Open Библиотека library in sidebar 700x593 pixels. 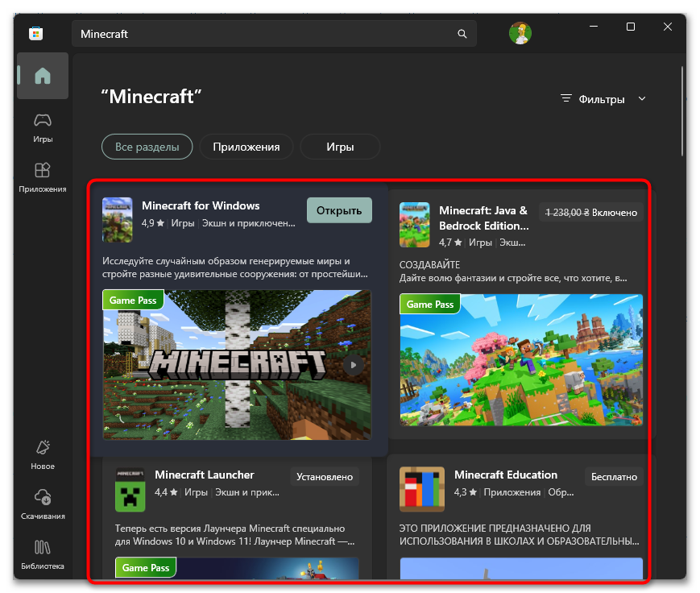(42, 554)
